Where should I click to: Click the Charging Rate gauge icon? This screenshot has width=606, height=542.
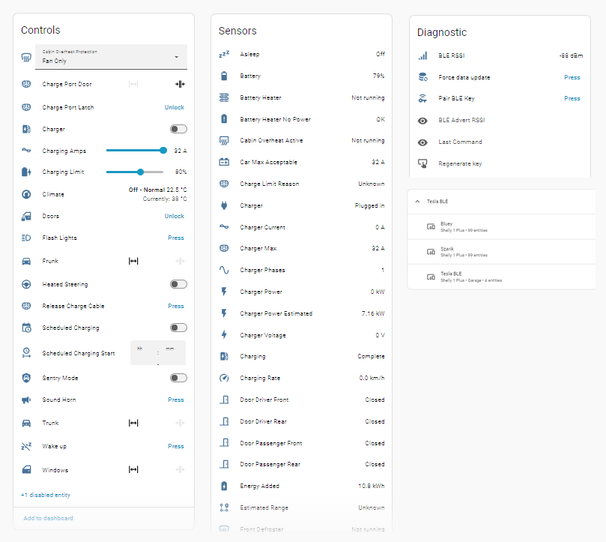[x=224, y=378]
